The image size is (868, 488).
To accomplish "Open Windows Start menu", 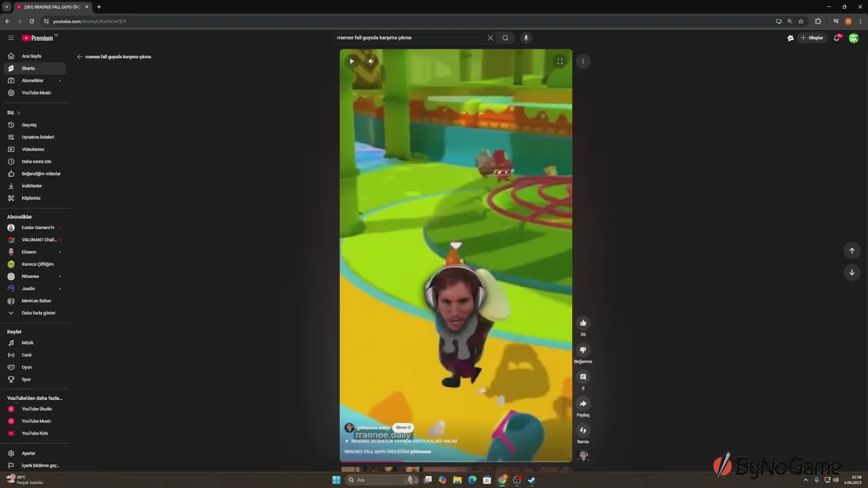I will pos(336,480).
